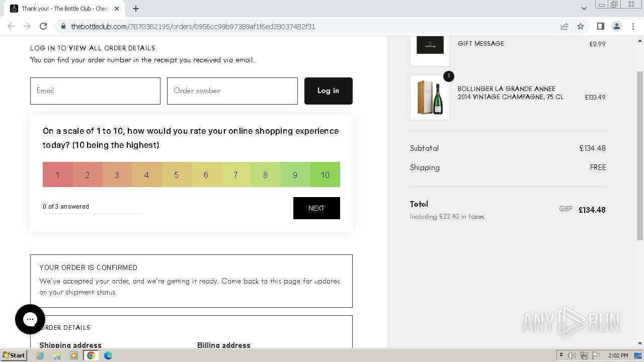Rate shopping experience 1
The image size is (644, 362).
pyautogui.click(x=57, y=174)
